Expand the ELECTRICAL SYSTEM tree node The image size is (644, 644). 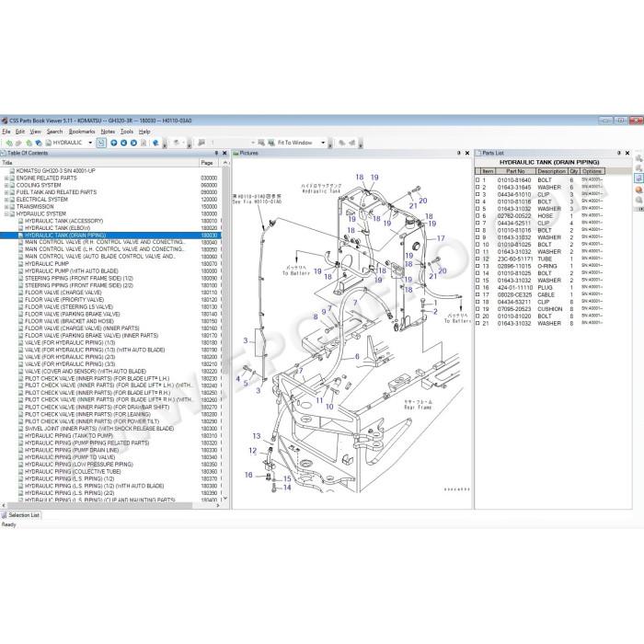pos(6,200)
